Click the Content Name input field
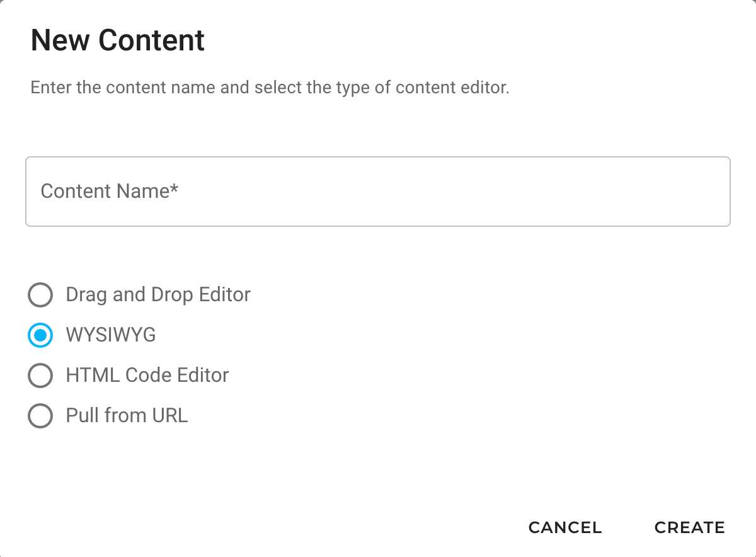 378,192
